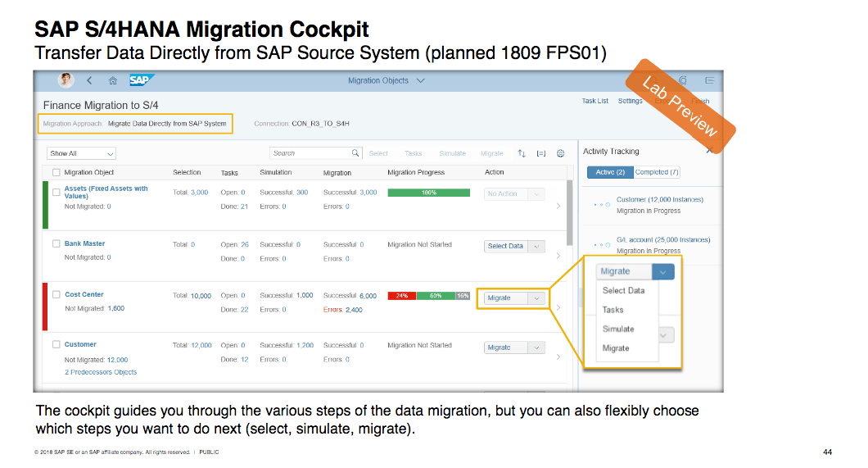Open Customer (12,000 Instances) activity
The width and height of the screenshot is (868, 468).
pos(660,199)
